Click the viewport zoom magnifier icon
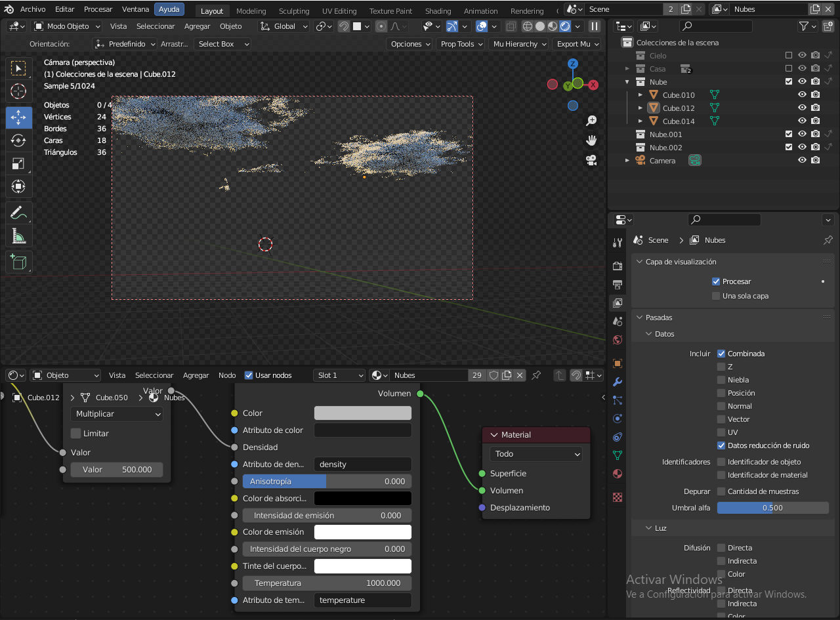840x620 pixels. pos(591,121)
